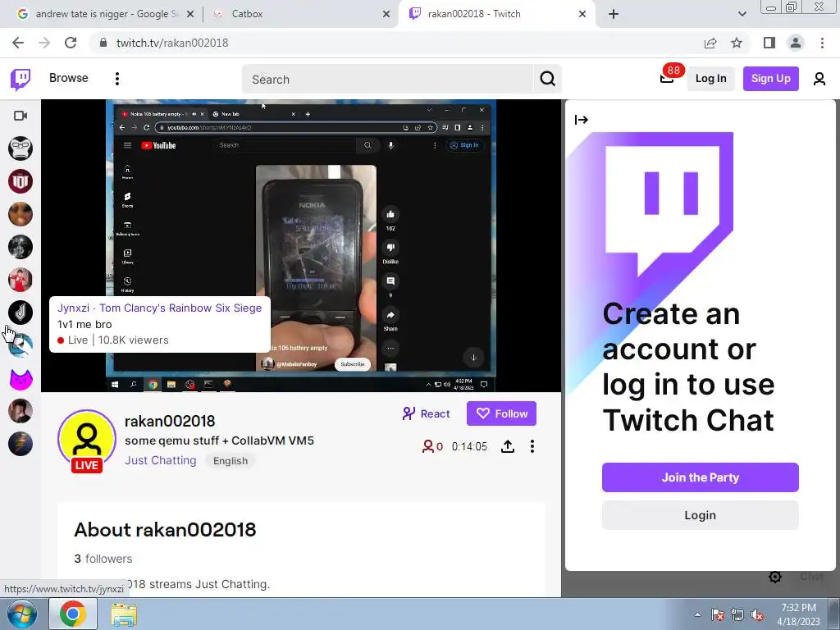Open the Browse link

click(69, 78)
